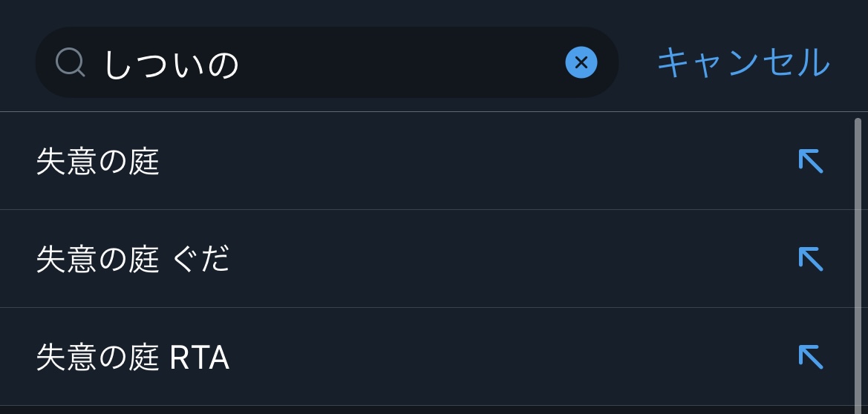This screenshot has height=414, width=868.
Task: Tap the arrow icon beside 失意の庭 RTA
Action: point(810,357)
